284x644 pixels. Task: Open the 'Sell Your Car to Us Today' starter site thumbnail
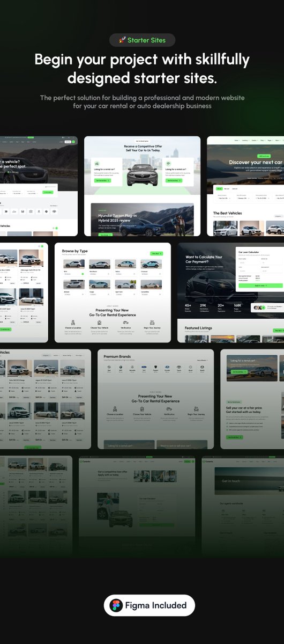pos(142,186)
